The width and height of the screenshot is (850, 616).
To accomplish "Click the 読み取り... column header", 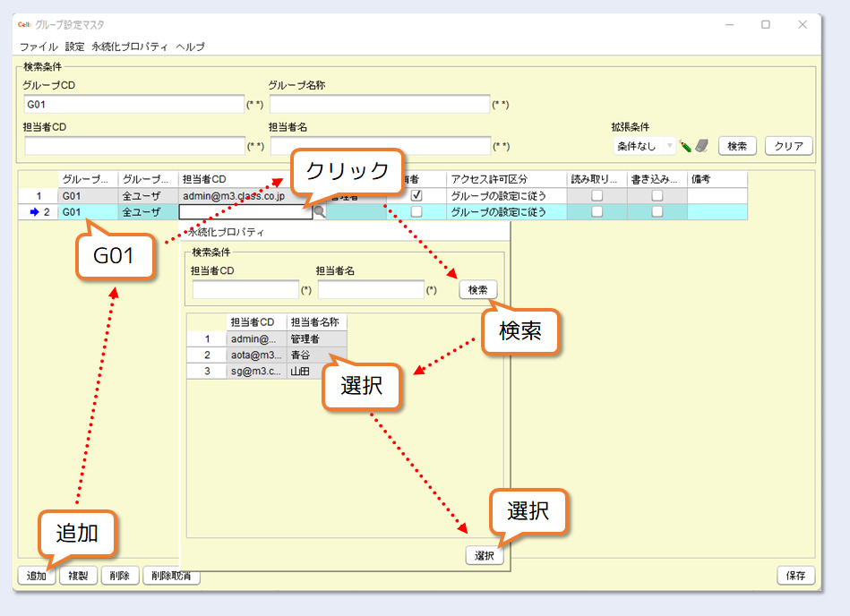I will [x=597, y=179].
